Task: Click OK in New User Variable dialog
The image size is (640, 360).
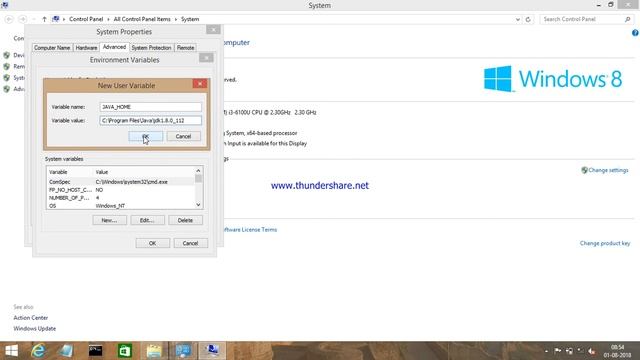Action: [146, 136]
